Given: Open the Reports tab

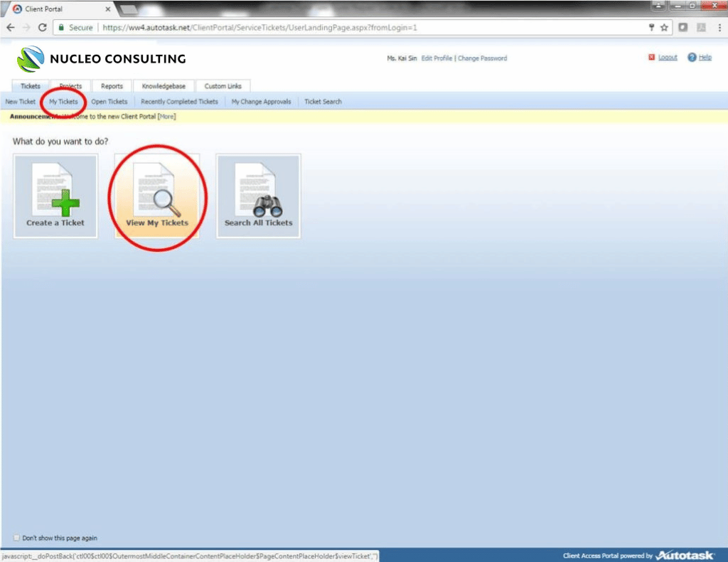Looking at the screenshot, I should pos(112,86).
